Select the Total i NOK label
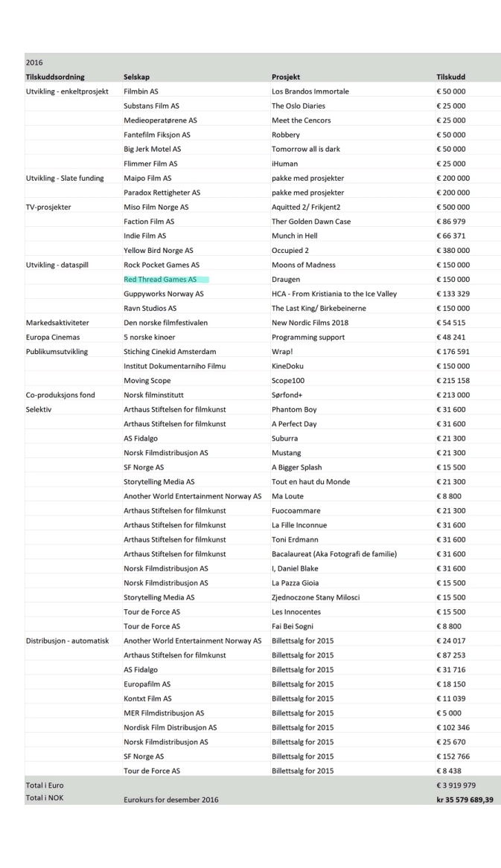 point(44,797)
